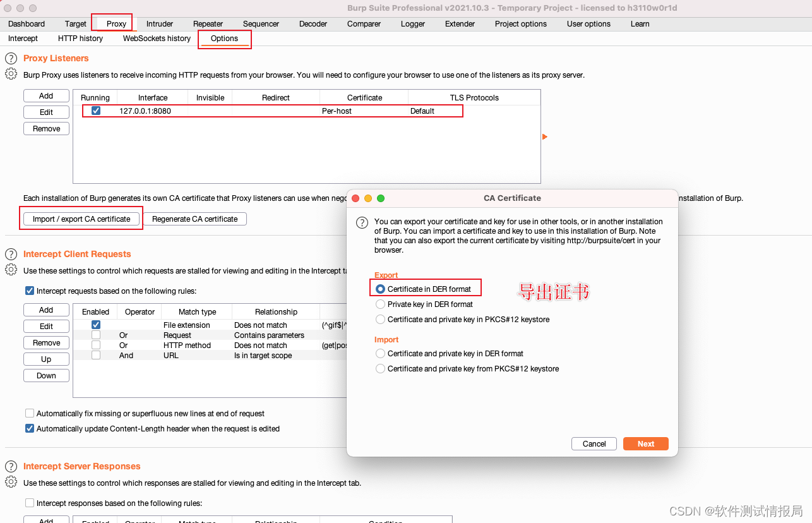
Task: Switch to the Target tab
Action: click(x=75, y=23)
